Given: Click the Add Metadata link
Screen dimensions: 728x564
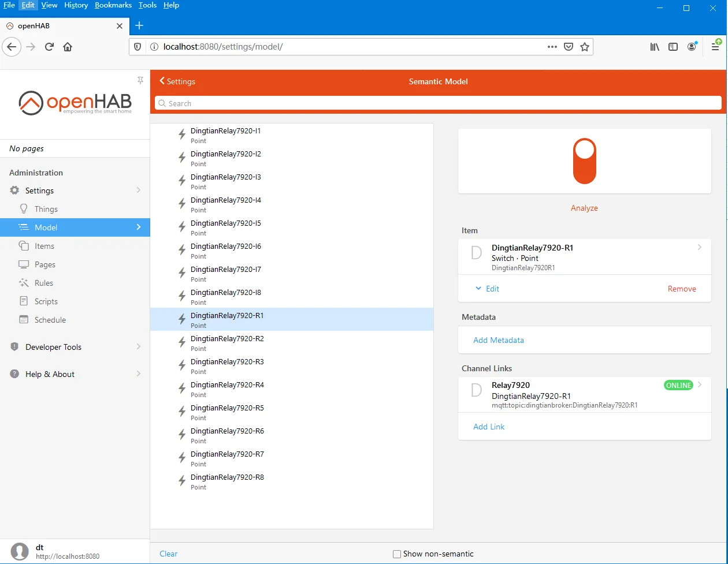Looking at the screenshot, I should (x=499, y=340).
